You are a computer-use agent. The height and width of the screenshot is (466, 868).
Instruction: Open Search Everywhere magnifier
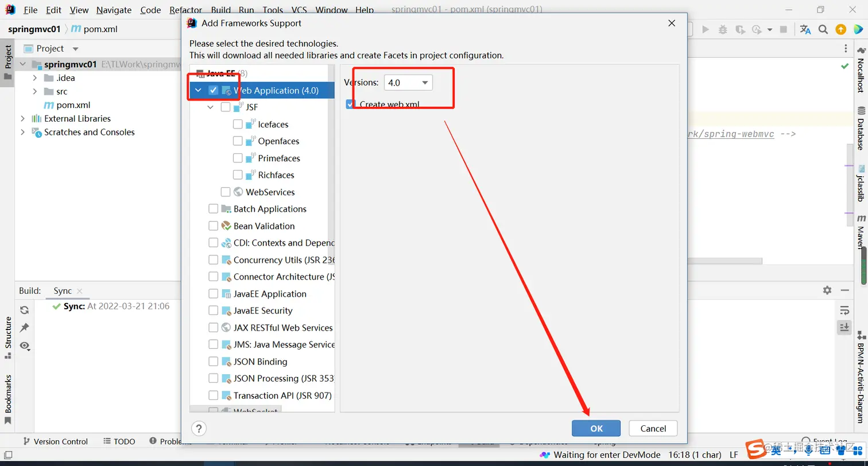(x=823, y=29)
